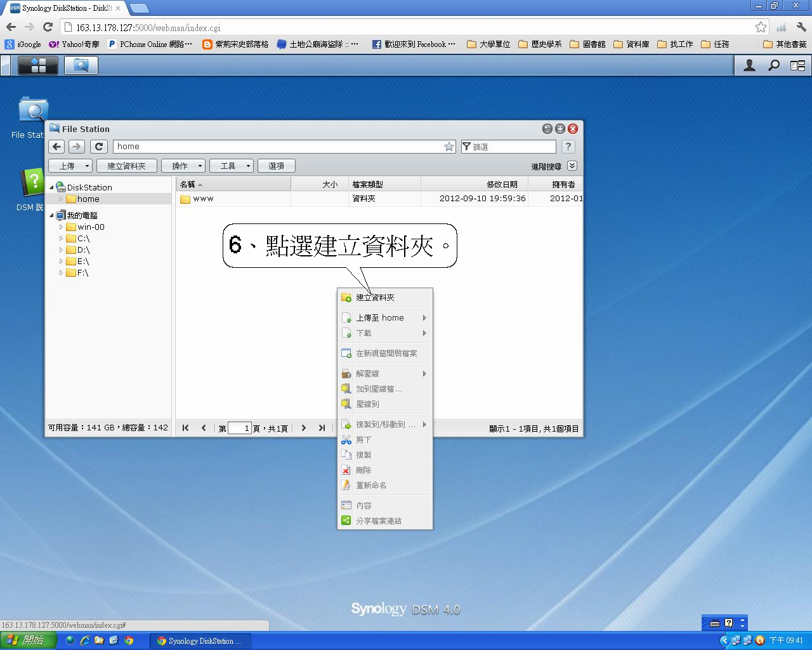
Task: Open the 大學單位 bookmarks folder
Action: coord(488,44)
